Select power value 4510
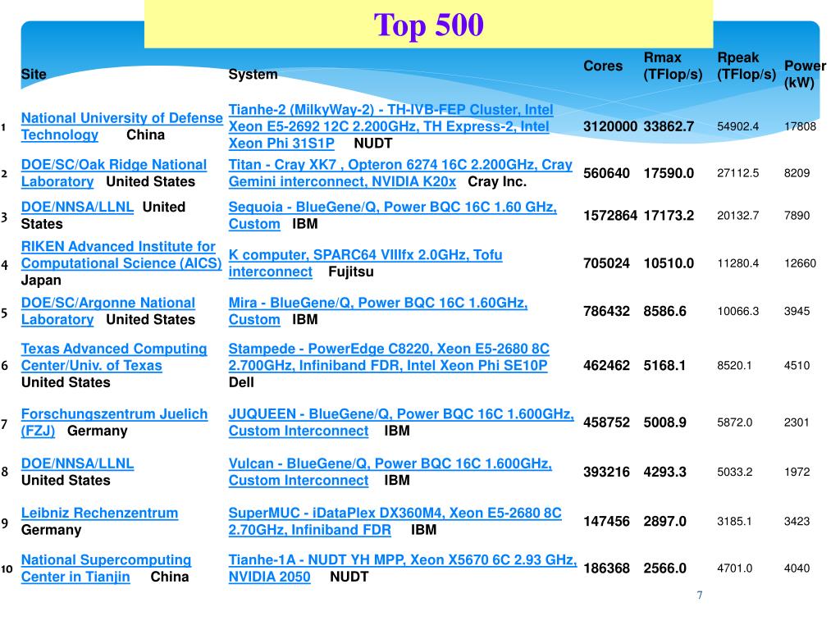Image resolution: width=840 pixels, height=630 pixels. 797,365
